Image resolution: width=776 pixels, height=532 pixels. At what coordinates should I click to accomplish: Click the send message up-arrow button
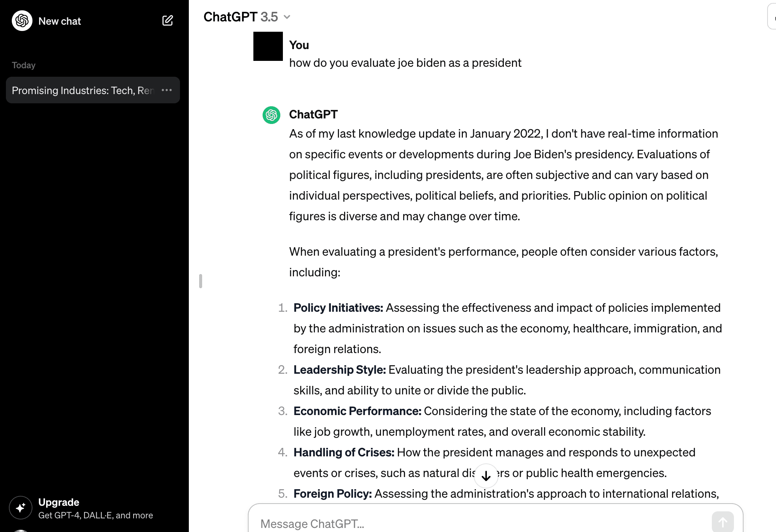pos(723,522)
